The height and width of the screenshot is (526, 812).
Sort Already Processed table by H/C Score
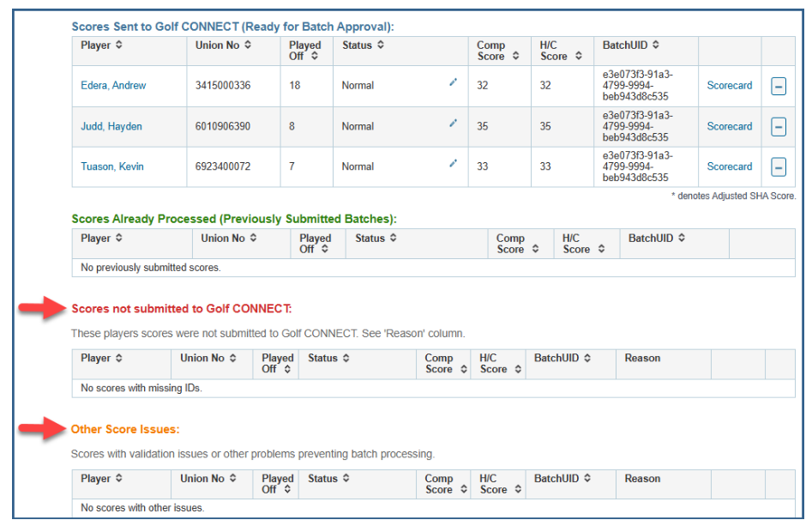601,249
